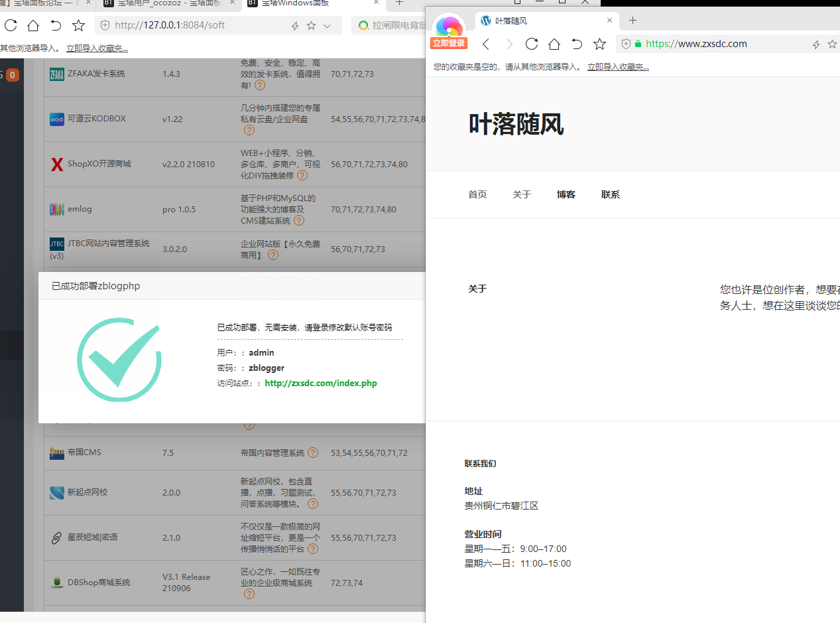
Task: Click the forward arrow in front browser
Action: click(509, 44)
